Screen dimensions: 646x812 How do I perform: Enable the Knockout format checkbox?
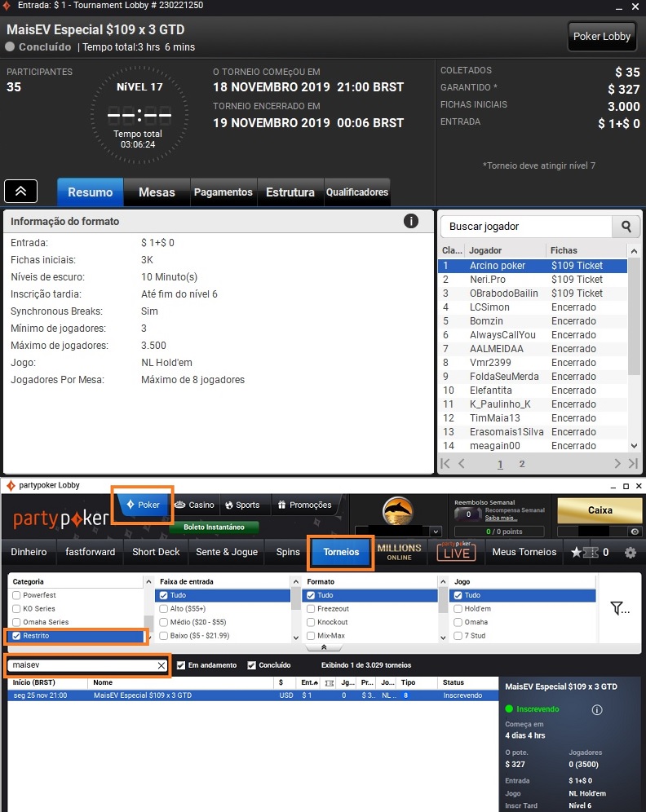tap(311, 622)
